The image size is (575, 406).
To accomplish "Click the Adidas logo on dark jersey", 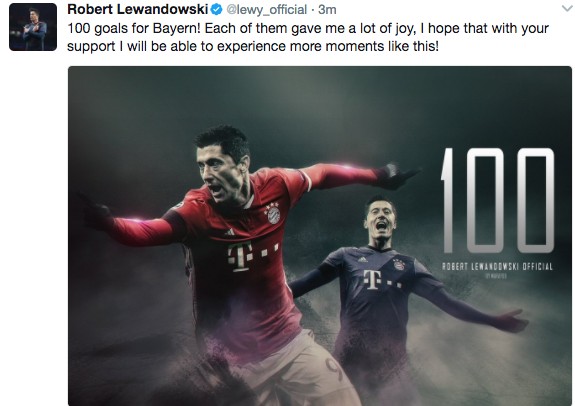I will click(x=362, y=260).
